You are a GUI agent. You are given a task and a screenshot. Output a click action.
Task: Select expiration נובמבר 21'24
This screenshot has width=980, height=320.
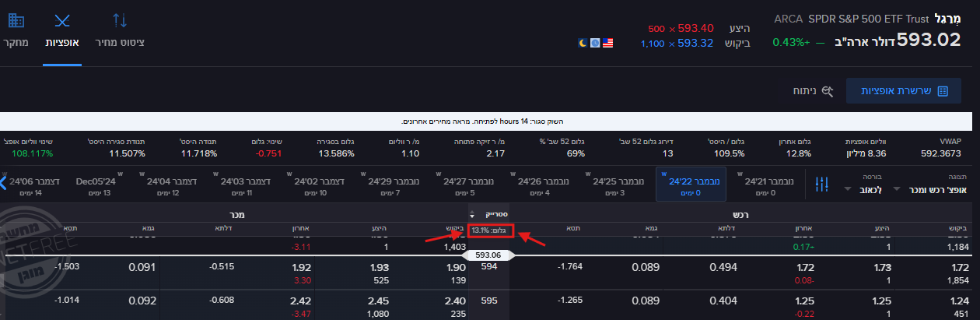pos(765,185)
